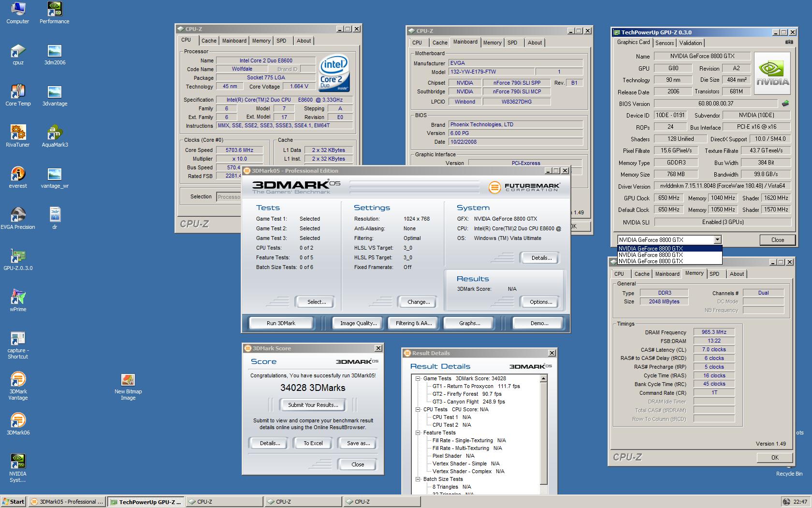Open Graphs in 3DMark05
The width and height of the screenshot is (812, 508).
[470, 323]
